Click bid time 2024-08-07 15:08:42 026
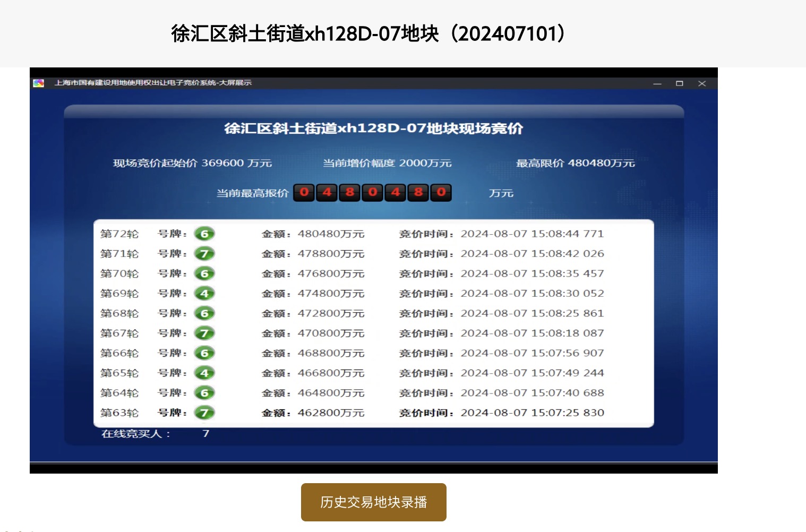806x532 pixels. tap(533, 254)
